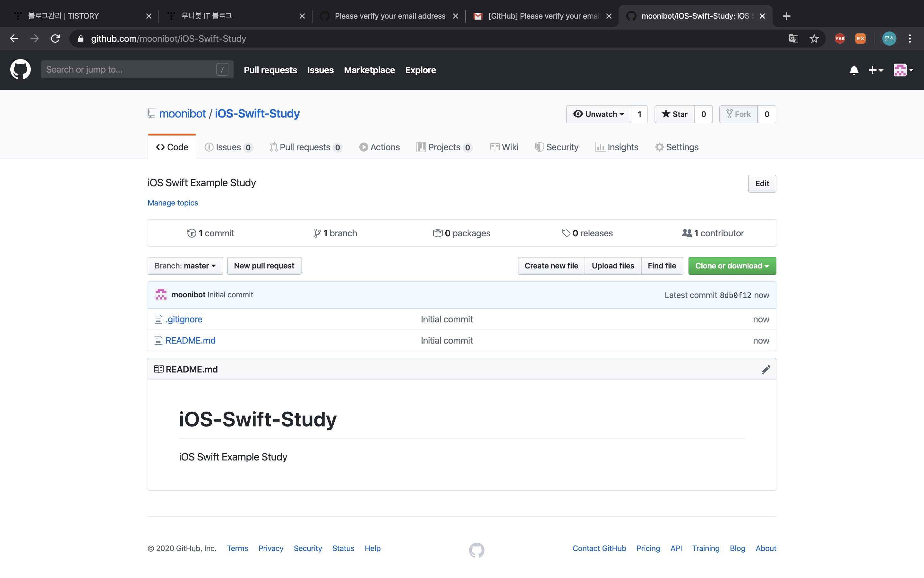Open the latest commit 8db0f12
Viewport: 924px width, 578px height.
coord(735,295)
